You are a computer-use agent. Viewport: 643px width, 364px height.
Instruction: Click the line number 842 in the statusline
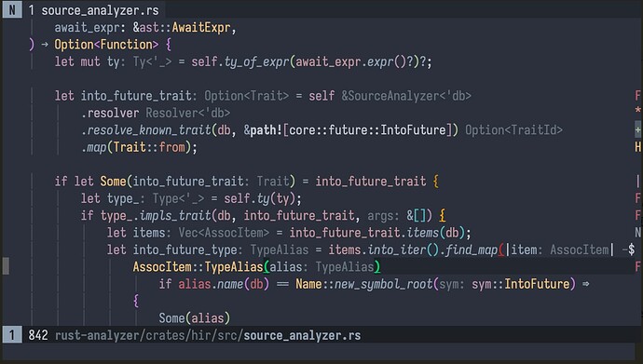point(37,335)
